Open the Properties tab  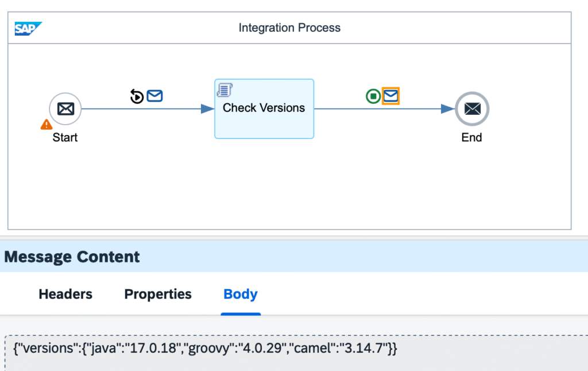pos(158,295)
